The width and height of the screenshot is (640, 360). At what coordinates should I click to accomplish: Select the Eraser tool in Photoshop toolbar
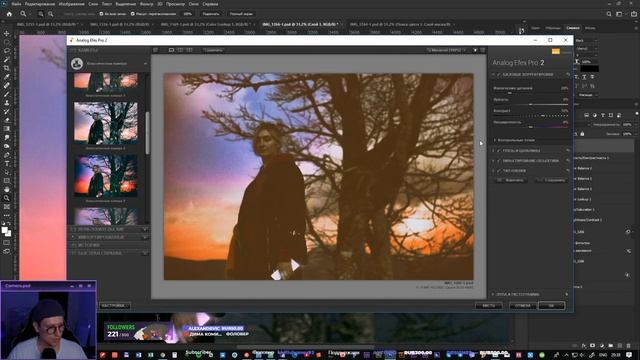pyautogui.click(x=7, y=120)
